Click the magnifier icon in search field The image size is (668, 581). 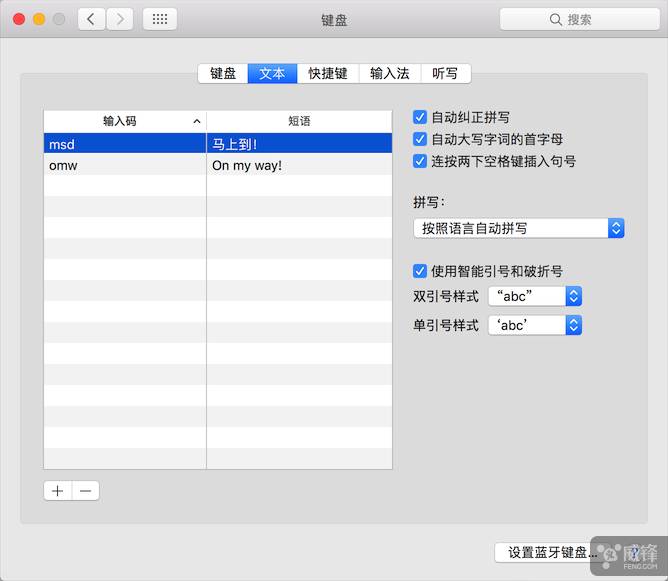pos(555,20)
